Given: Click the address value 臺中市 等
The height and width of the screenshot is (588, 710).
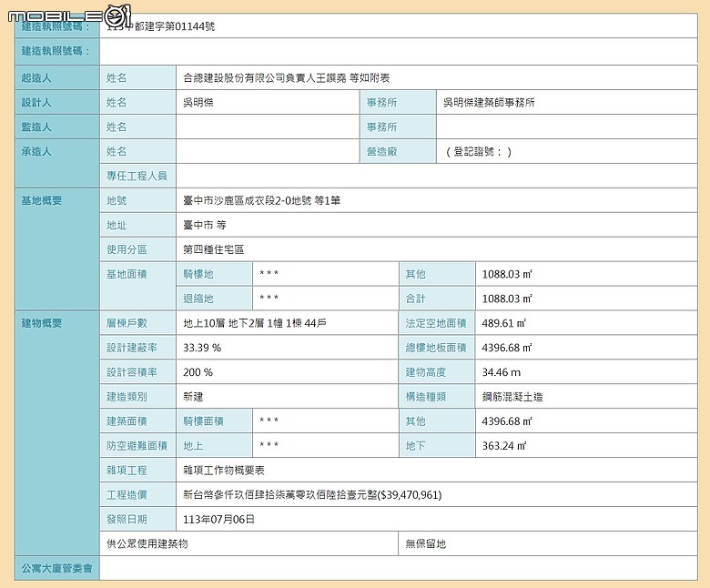Looking at the screenshot, I should (204, 225).
